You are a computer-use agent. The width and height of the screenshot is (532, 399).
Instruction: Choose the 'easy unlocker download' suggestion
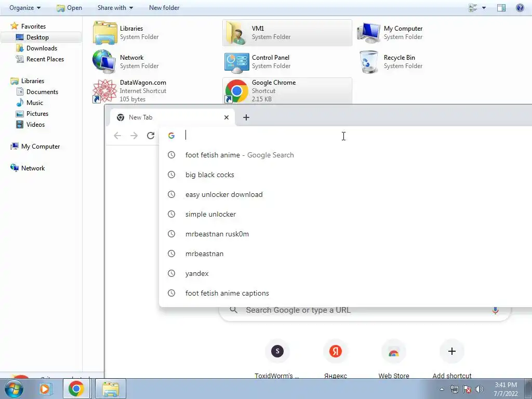pos(345,194)
